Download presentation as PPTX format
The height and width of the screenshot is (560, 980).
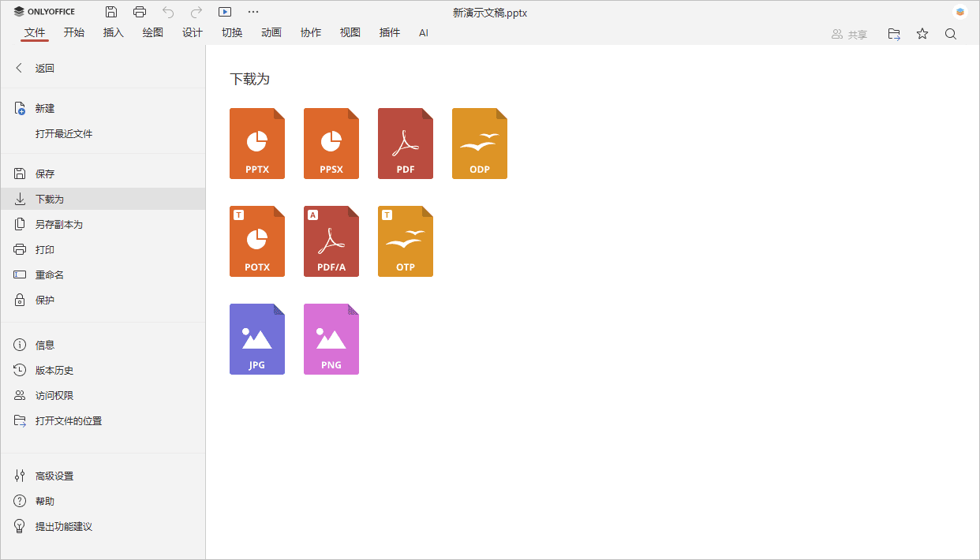pos(257,144)
